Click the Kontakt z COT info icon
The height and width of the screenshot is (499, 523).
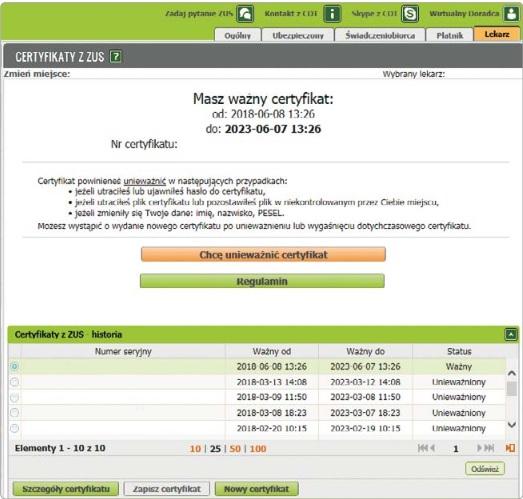pyautogui.click(x=332, y=14)
